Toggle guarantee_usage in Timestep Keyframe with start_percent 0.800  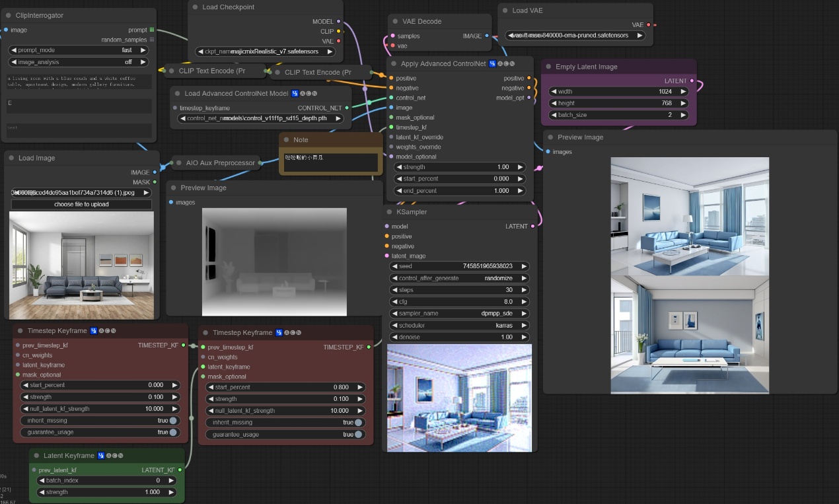pos(358,435)
